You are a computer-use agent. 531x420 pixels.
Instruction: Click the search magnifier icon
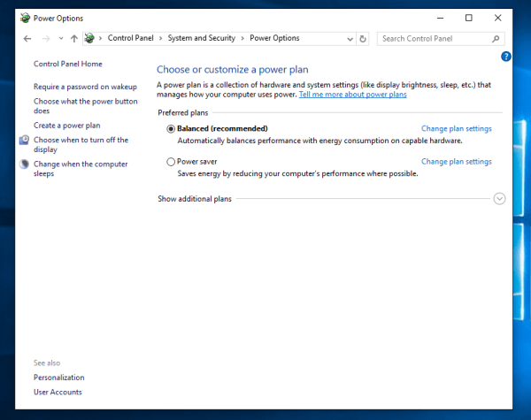click(496, 39)
